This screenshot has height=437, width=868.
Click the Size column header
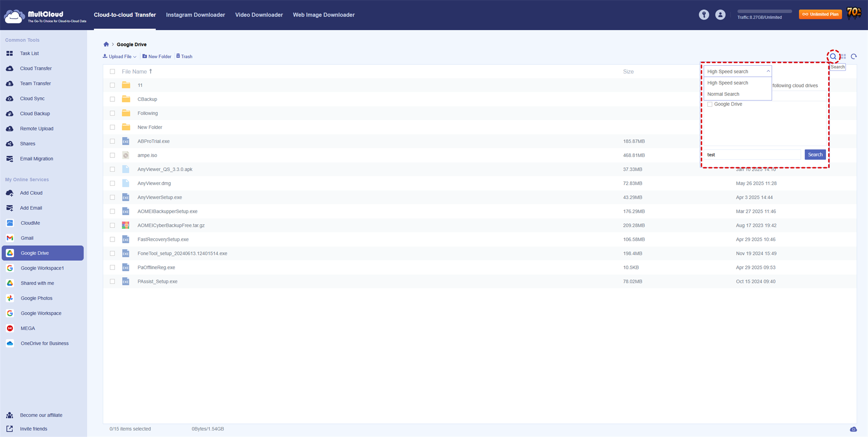(x=628, y=72)
